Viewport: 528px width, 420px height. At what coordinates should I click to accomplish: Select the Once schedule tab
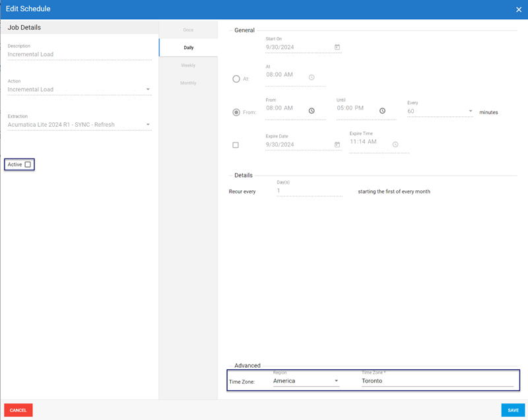click(x=187, y=29)
